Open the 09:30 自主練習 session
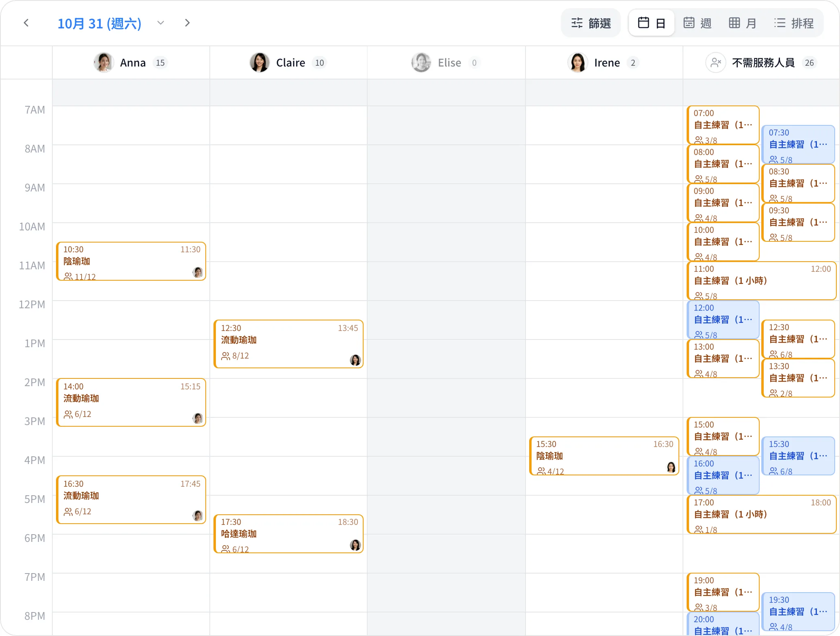The width and height of the screenshot is (840, 636). tap(798, 222)
